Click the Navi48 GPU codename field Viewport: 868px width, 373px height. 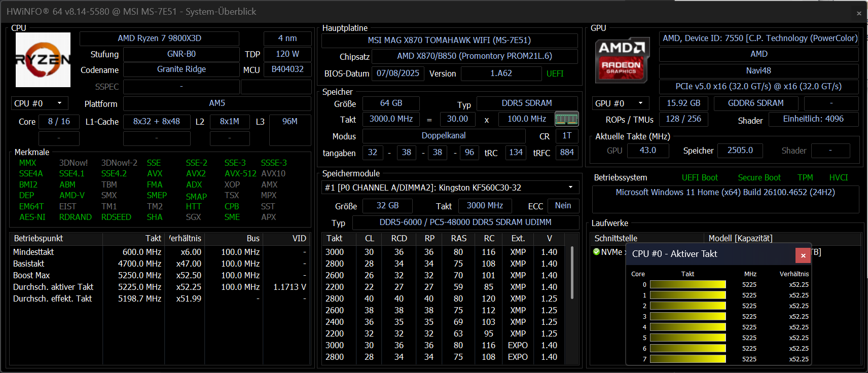click(x=758, y=71)
